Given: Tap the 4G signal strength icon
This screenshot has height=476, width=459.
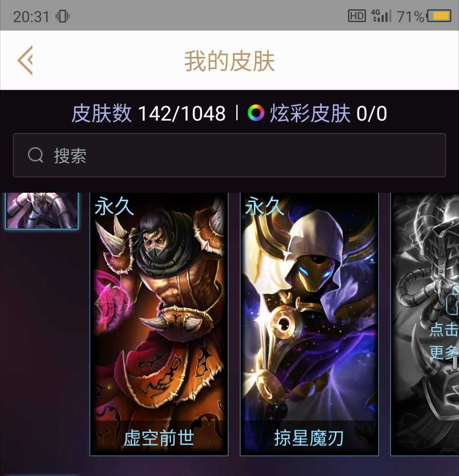Looking at the screenshot, I should click(381, 16).
